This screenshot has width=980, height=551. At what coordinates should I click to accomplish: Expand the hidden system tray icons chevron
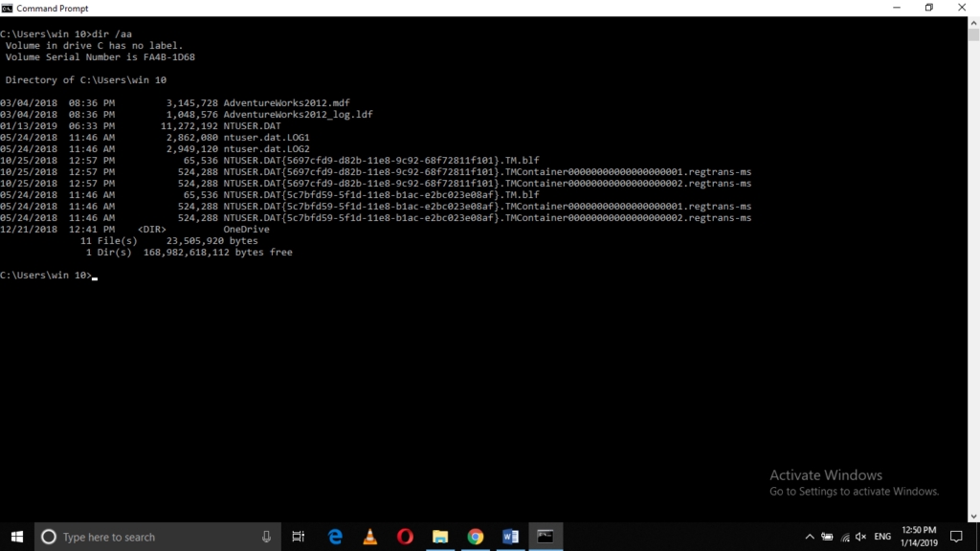810,537
